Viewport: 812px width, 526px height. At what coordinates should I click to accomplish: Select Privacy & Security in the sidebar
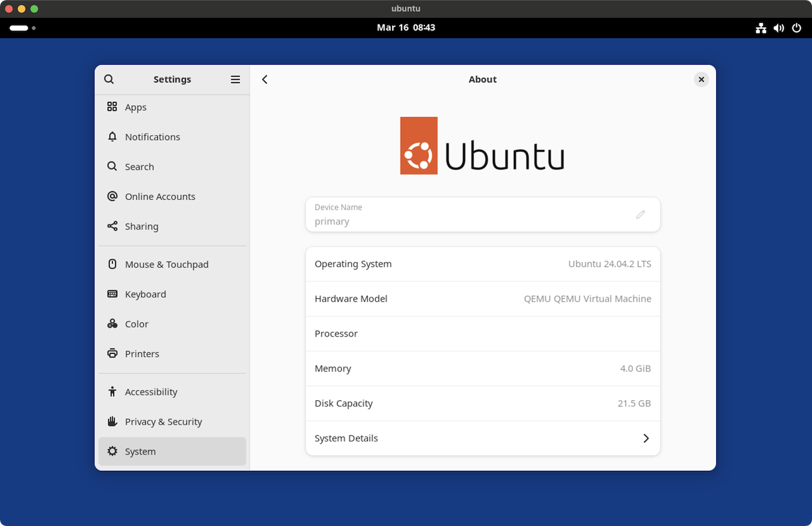172,422
